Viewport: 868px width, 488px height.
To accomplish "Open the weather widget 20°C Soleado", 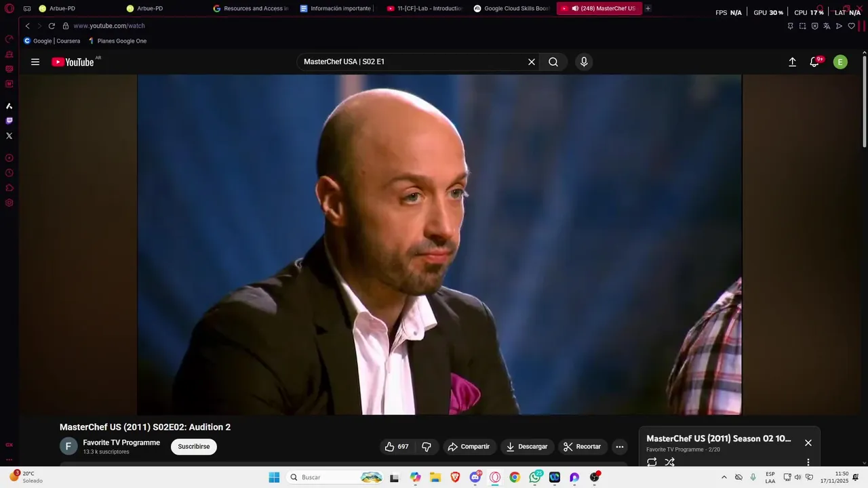I will point(26,477).
